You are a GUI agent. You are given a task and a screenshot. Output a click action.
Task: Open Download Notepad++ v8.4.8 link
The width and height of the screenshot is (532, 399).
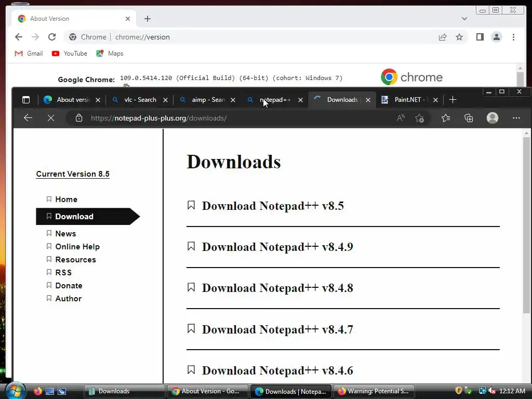pos(277,288)
